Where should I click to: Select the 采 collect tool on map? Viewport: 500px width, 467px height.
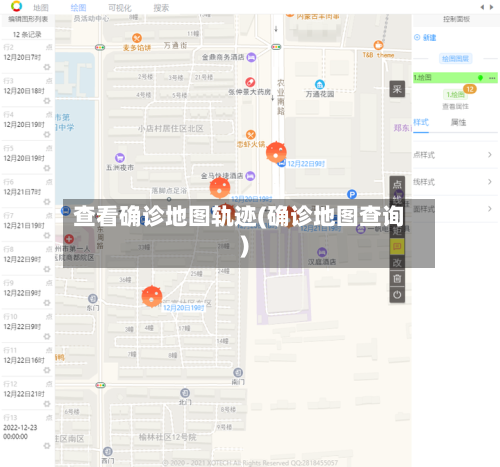pos(397,89)
